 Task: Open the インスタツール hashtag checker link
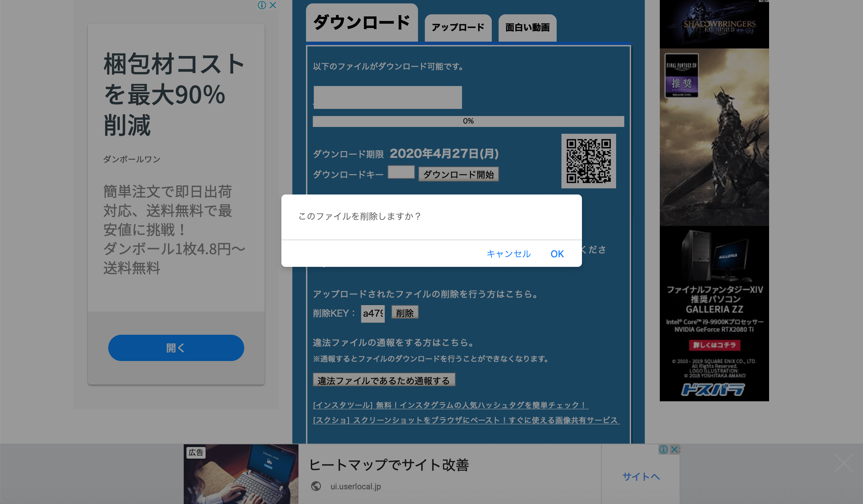click(x=450, y=405)
